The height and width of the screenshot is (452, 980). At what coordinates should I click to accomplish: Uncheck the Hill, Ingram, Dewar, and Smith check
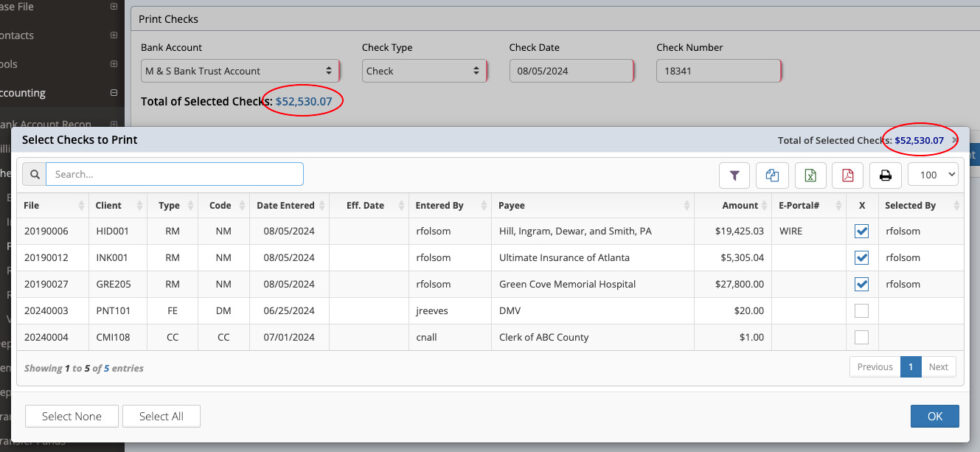pyautogui.click(x=862, y=231)
